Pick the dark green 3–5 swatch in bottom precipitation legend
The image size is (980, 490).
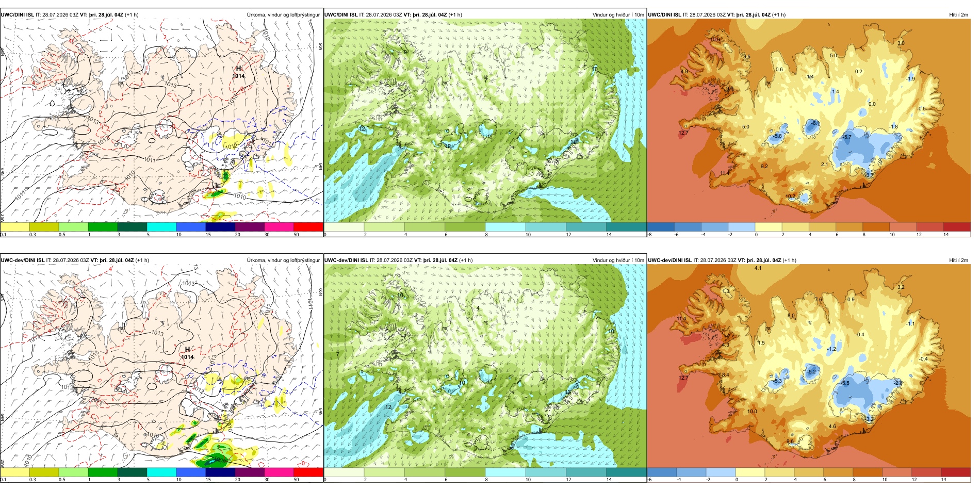132,472
